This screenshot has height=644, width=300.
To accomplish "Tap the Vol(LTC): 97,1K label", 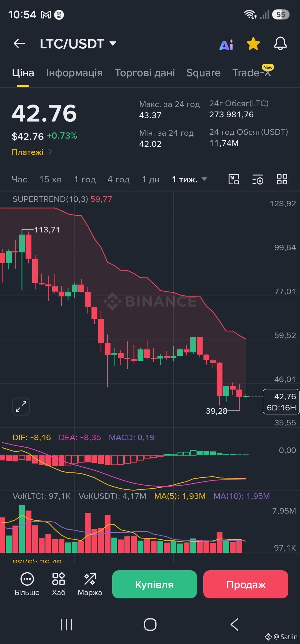I will coord(42,496).
